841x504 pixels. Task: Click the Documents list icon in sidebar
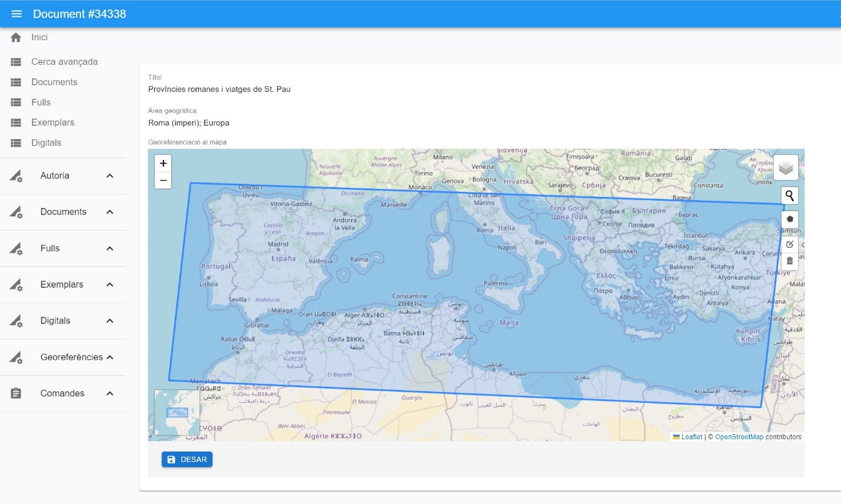tap(16, 82)
